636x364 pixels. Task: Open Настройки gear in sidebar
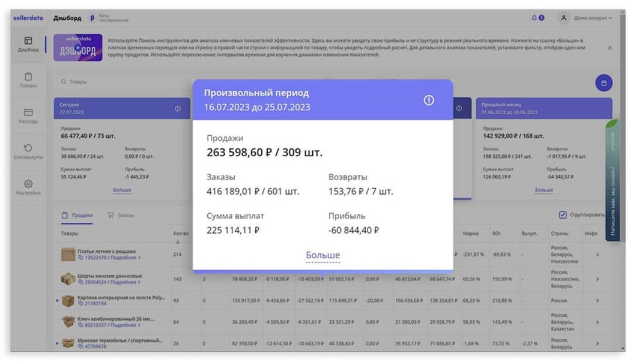tap(28, 187)
